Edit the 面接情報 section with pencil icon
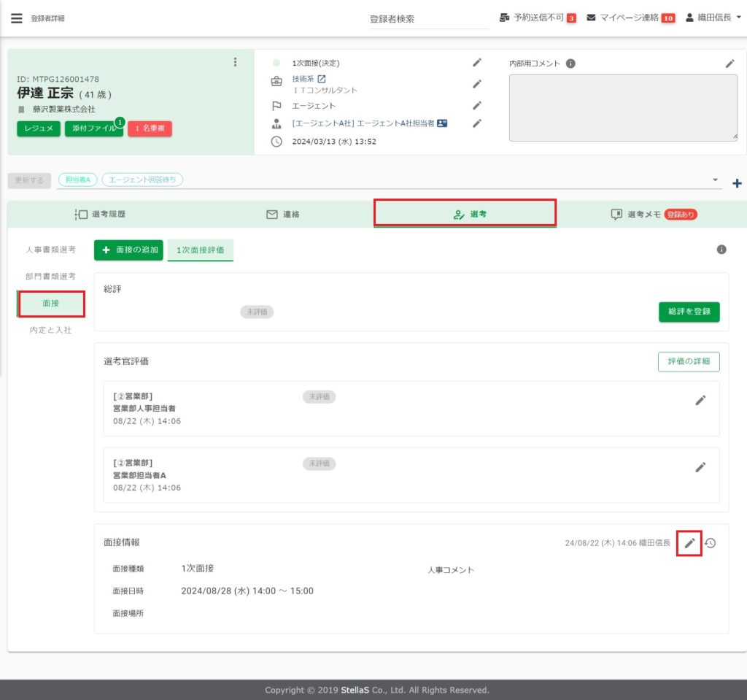This screenshot has height=700, width=747. pyautogui.click(x=689, y=543)
